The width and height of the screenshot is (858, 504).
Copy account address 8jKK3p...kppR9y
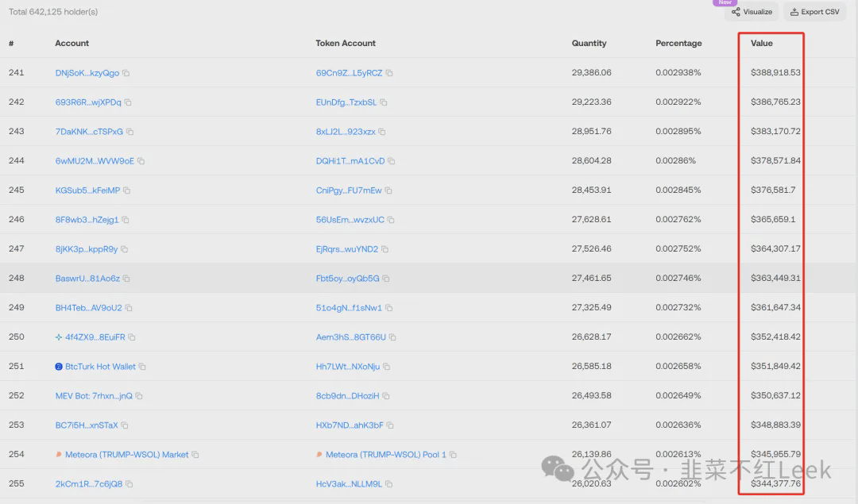point(125,248)
